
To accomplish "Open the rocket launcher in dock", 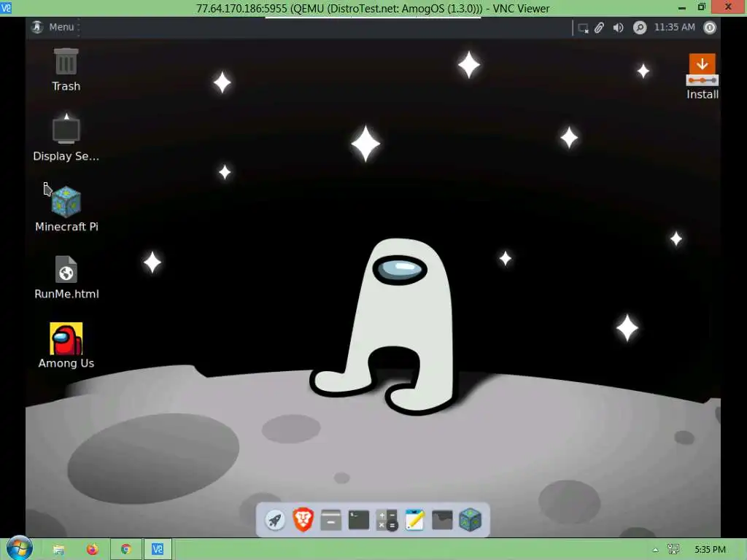I will 275,519.
